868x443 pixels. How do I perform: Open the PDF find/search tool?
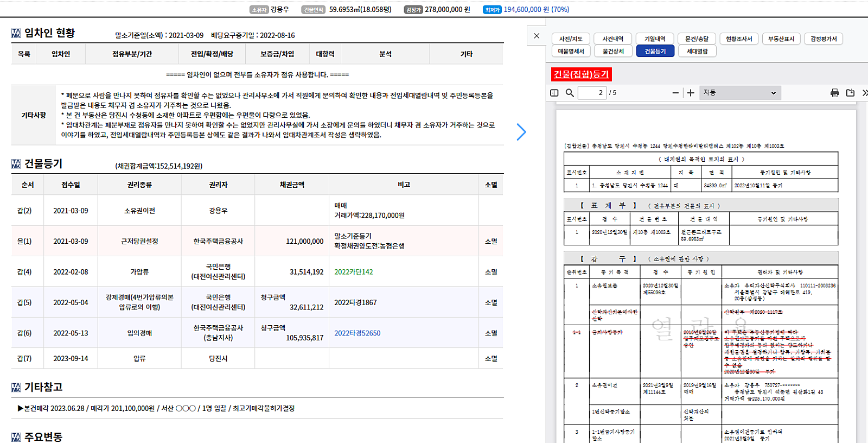570,93
